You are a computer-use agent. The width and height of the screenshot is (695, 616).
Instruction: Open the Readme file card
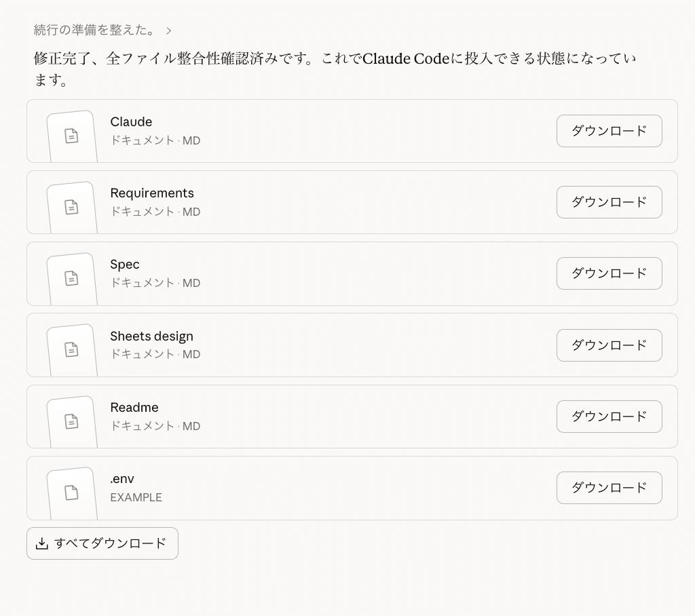tap(339, 417)
